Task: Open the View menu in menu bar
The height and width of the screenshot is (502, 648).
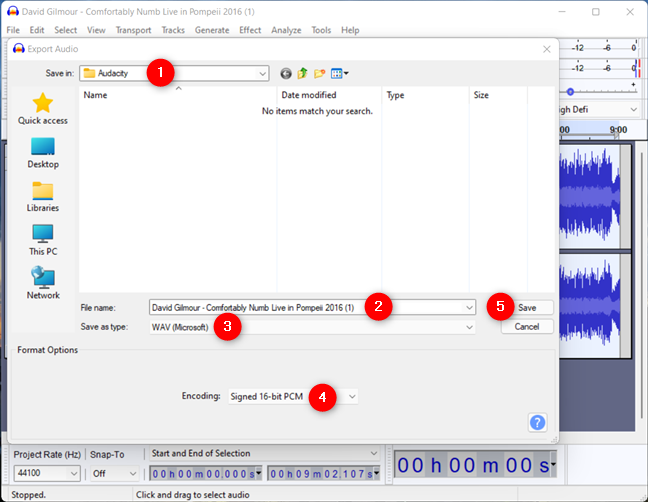Action: pyautogui.click(x=96, y=30)
